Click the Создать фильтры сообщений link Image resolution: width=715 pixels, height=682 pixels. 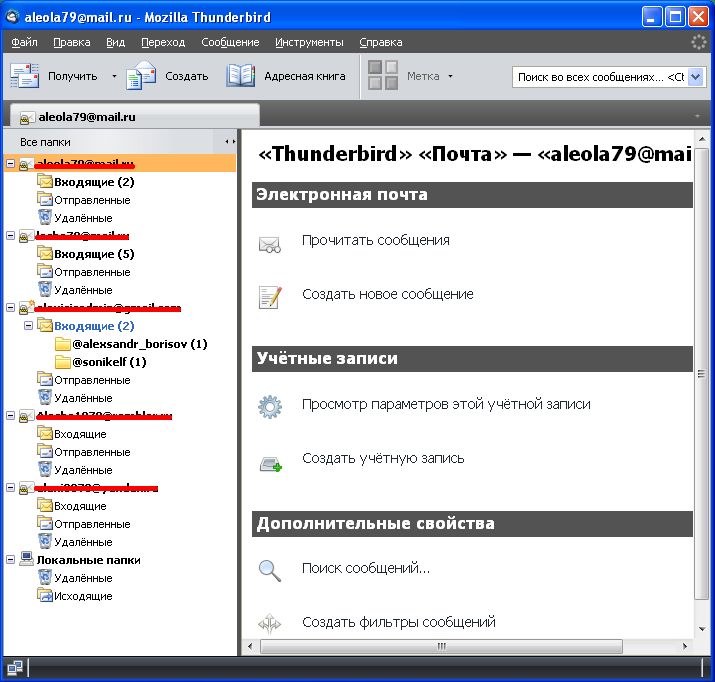pyautogui.click(x=399, y=622)
